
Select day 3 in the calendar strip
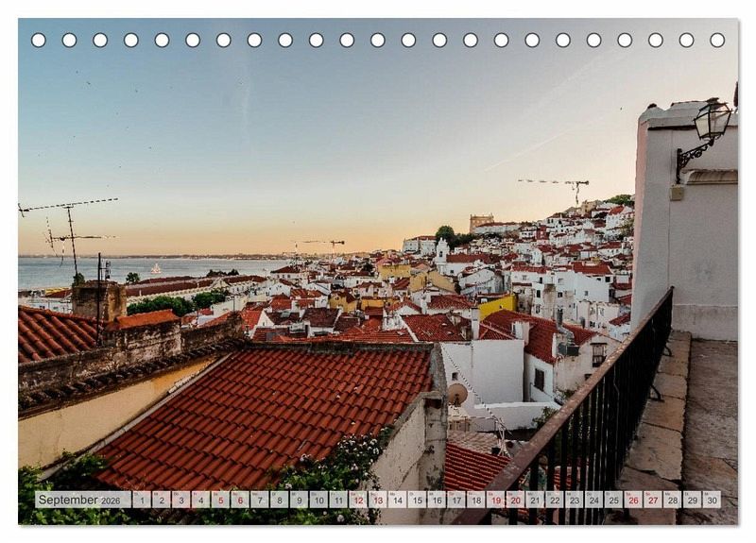180,500
